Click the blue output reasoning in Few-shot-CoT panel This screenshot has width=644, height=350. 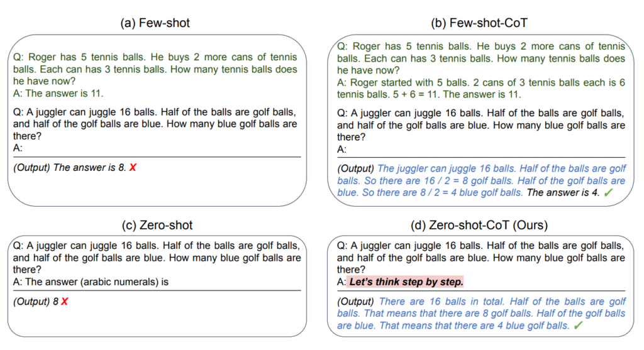pyautogui.click(x=482, y=181)
